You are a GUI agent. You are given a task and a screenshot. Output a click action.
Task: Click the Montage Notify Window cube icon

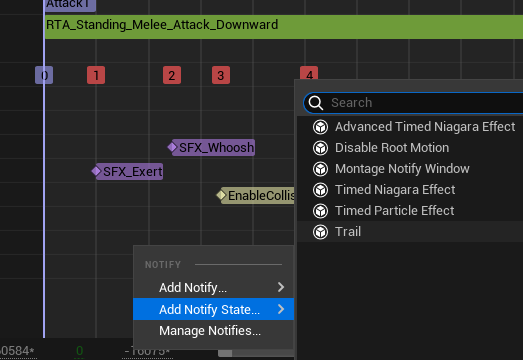[x=321, y=169]
